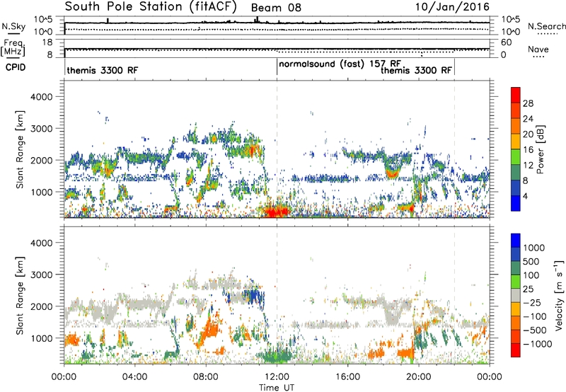566x392 pixels.
Task: Click the 'Time UT' axis label
Action: [x=277, y=388]
